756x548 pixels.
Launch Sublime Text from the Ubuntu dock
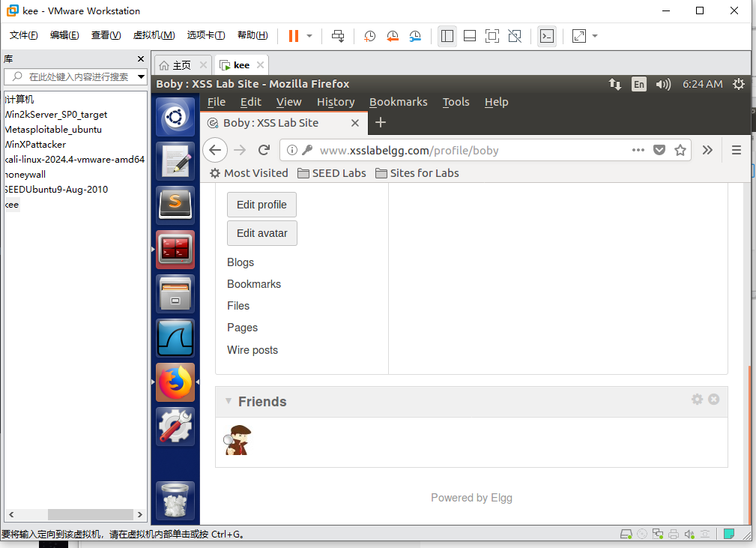click(175, 205)
